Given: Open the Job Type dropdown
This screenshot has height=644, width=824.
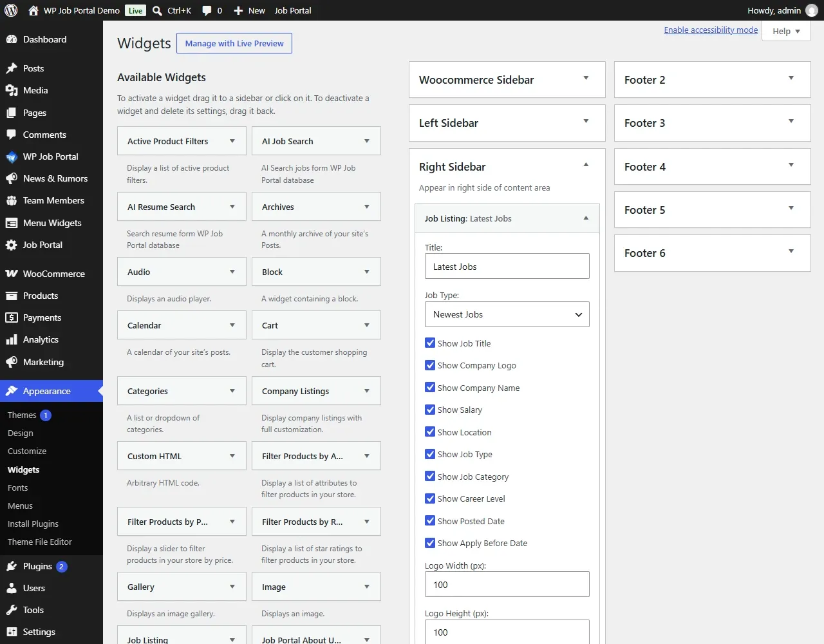Looking at the screenshot, I should [507, 314].
